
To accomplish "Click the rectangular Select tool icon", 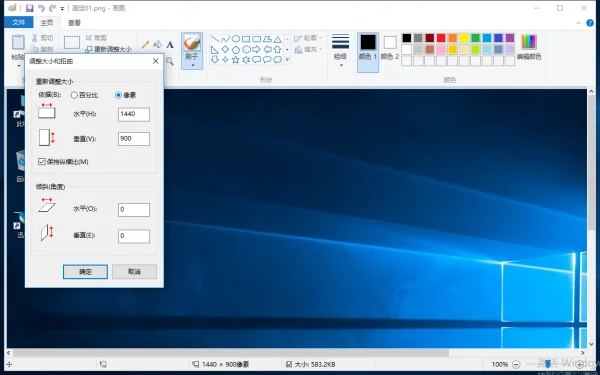I will (x=72, y=42).
